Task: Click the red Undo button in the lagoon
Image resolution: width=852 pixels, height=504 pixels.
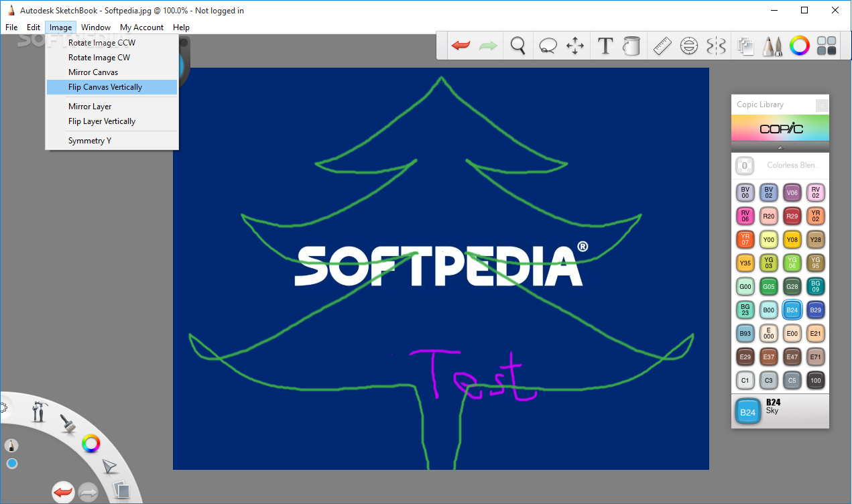Action: coord(63,493)
